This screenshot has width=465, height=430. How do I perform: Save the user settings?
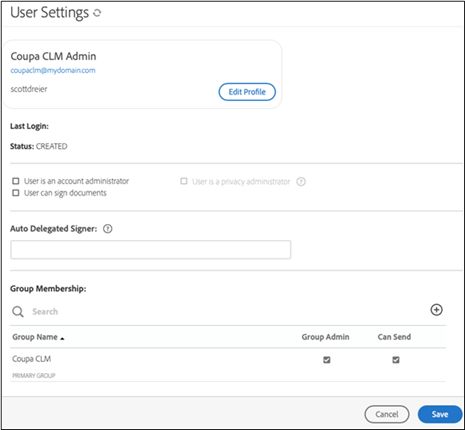coord(440,414)
